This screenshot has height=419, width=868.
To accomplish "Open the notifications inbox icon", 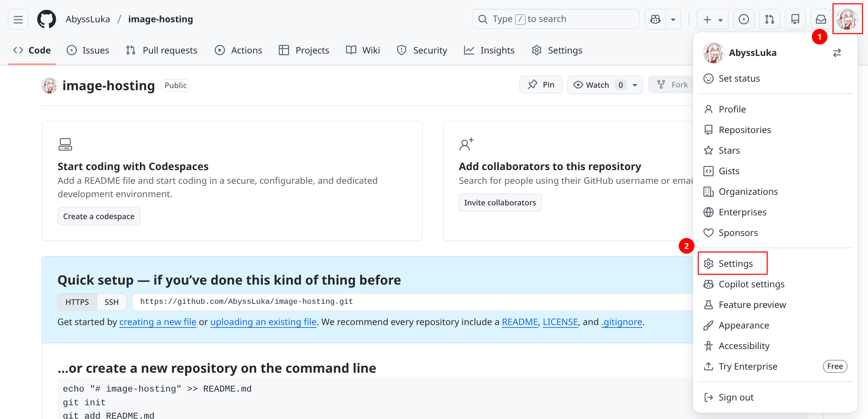I will coord(821,19).
